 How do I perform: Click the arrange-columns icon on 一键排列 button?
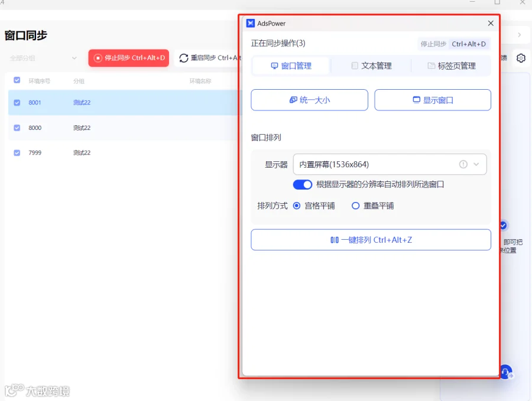(x=335, y=240)
